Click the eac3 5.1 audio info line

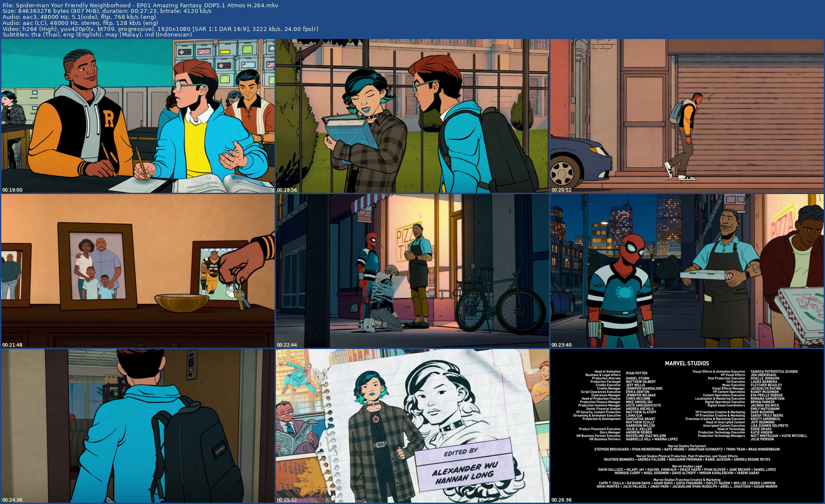tap(79, 17)
